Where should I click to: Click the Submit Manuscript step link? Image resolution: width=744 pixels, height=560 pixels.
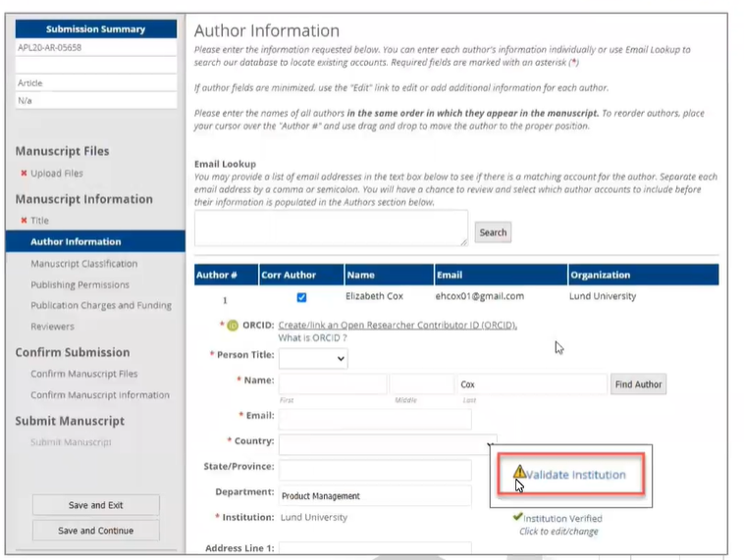[x=71, y=442]
